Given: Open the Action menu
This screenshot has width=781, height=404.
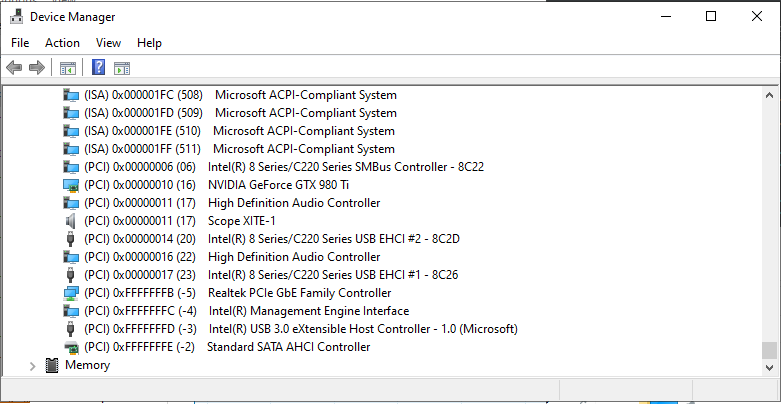Looking at the screenshot, I should [x=62, y=43].
